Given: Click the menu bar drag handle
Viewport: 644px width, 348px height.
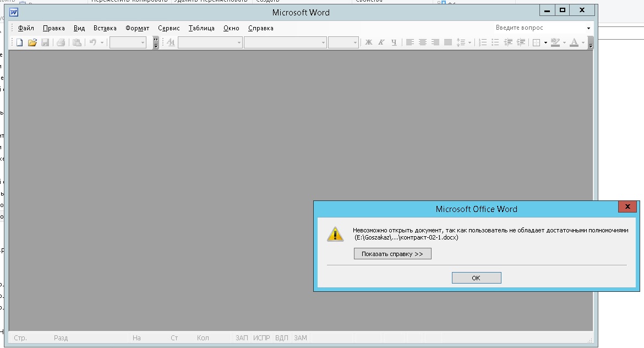Looking at the screenshot, I should click(x=12, y=28).
